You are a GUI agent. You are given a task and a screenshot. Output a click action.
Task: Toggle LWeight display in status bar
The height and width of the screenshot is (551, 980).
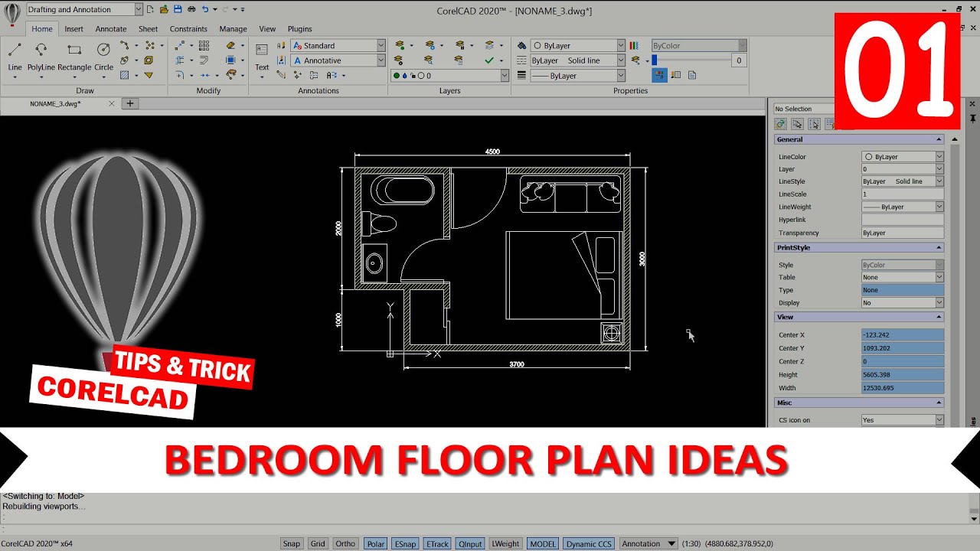pos(505,543)
